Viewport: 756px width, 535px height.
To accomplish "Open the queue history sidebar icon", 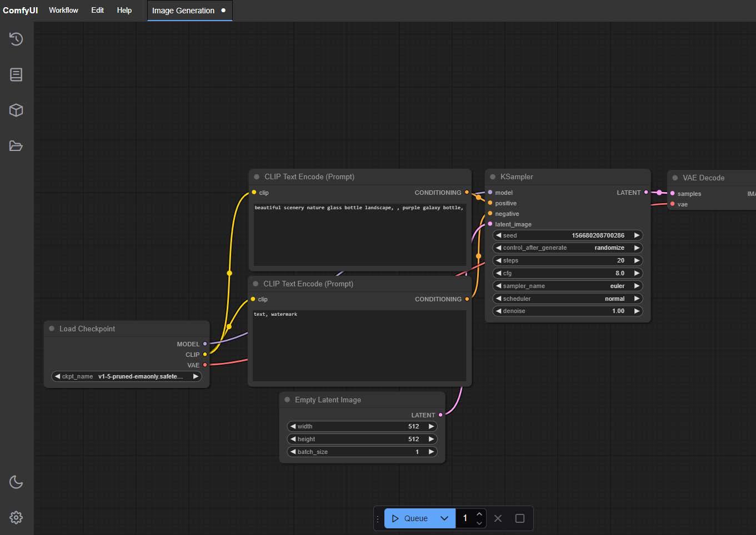I will (16, 39).
